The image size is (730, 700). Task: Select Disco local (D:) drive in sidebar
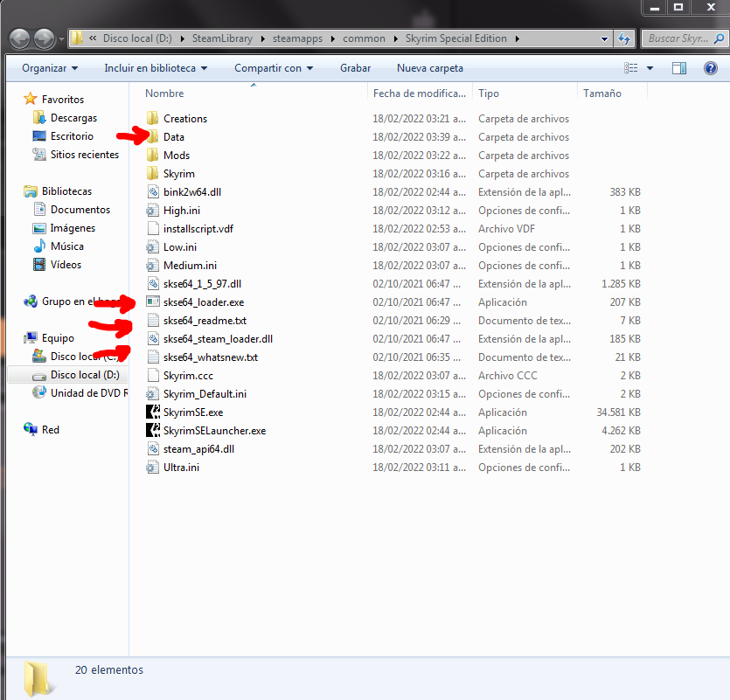pyautogui.click(x=85, y=375)
